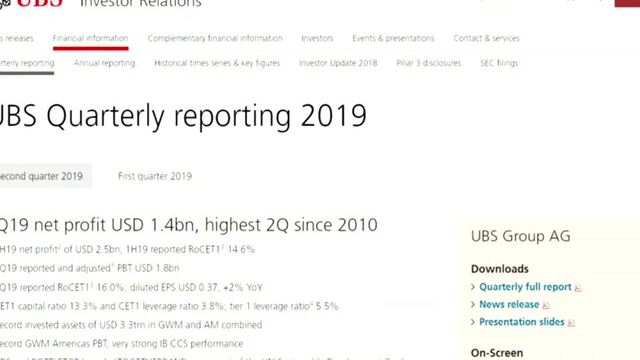Screen dimensions: 640x360
Task: Click the Investor Relations header title
Action: (x=141, y=3)
